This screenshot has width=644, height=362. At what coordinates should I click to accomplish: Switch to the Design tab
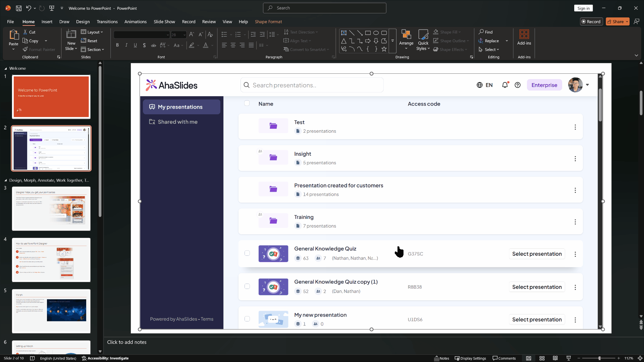click(x=83, y=22)
